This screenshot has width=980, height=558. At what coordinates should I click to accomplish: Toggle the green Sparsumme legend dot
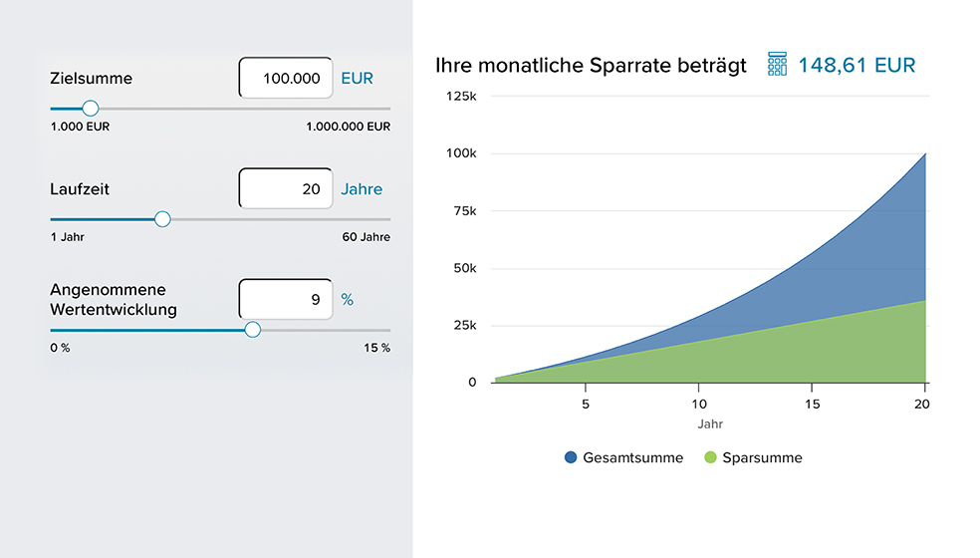pyautogui.click(x=710, y=457)
